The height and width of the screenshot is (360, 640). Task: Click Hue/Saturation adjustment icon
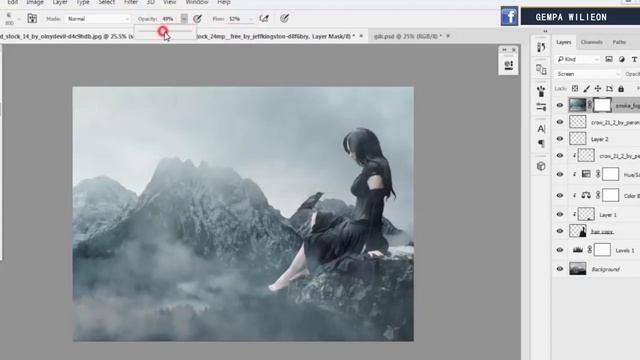pyautogui.click(x=586, y=174)
